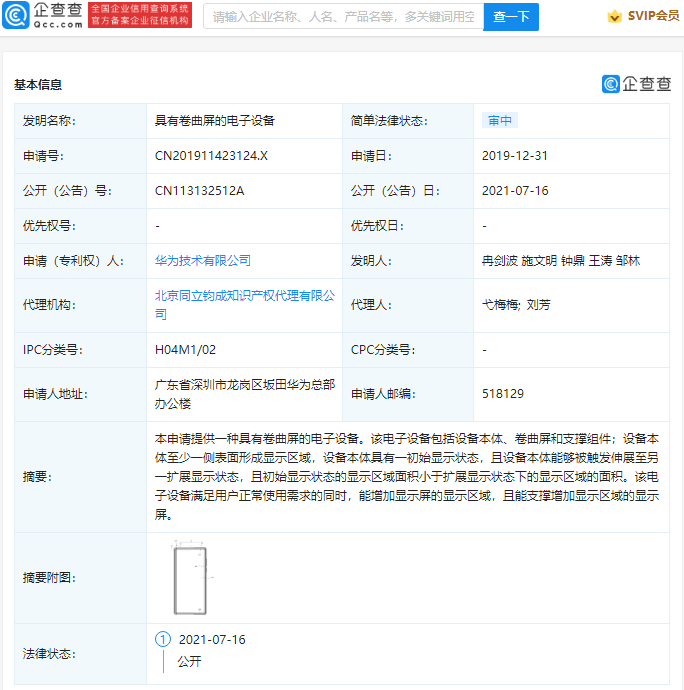Click the 企查查 watermark logo beside 基本信息
Viewport: 684px width, 690px height.
(636, 84)
